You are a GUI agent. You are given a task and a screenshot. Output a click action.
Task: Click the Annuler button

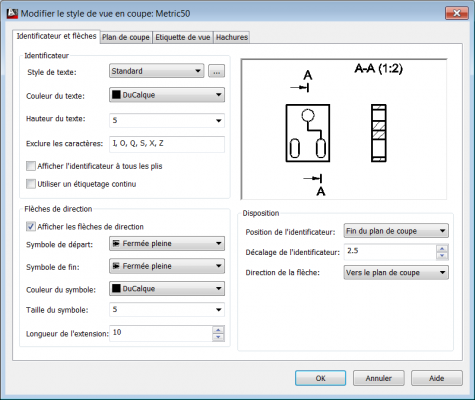(x=379, y=378)
